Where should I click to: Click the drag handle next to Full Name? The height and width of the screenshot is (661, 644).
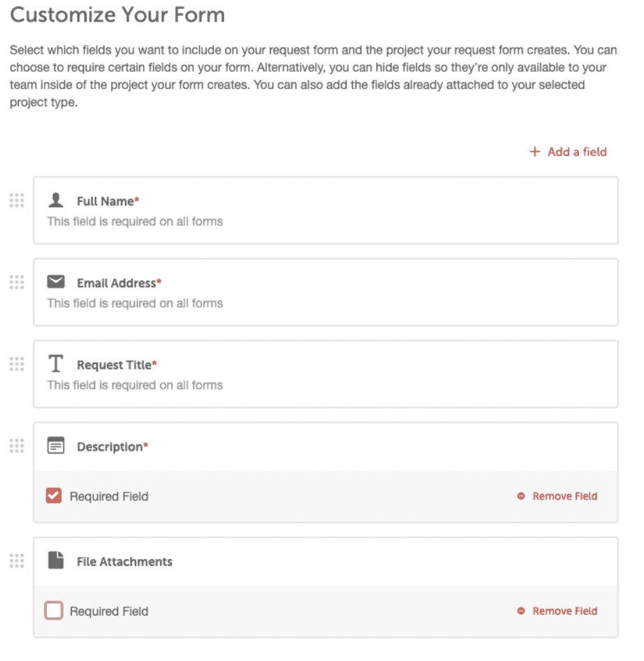pos(17,201)
